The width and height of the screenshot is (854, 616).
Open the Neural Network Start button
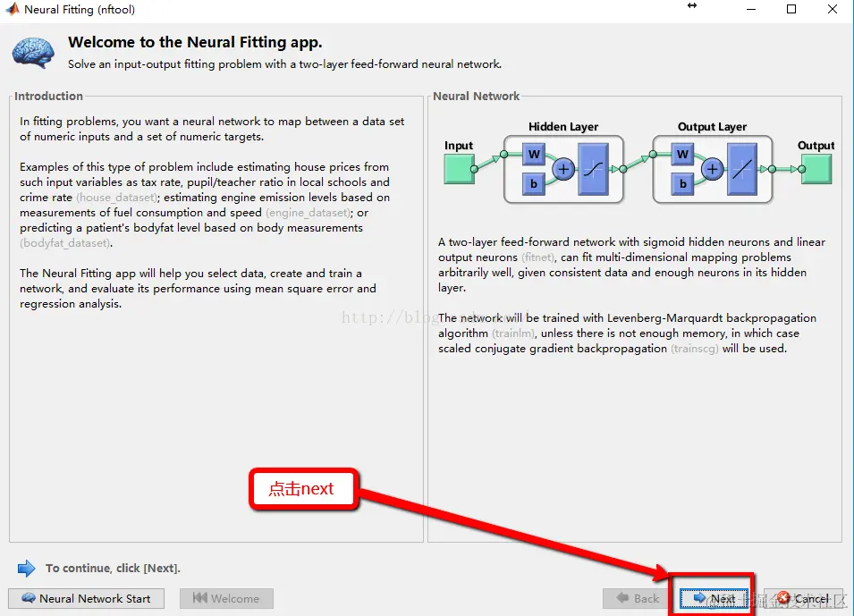click(86, 599)
